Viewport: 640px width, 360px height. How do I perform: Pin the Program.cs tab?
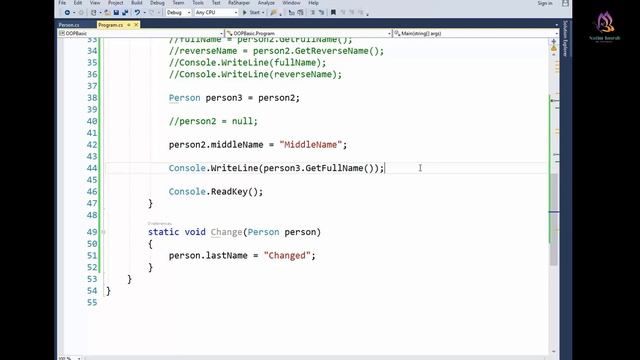[x=129, y=25]
